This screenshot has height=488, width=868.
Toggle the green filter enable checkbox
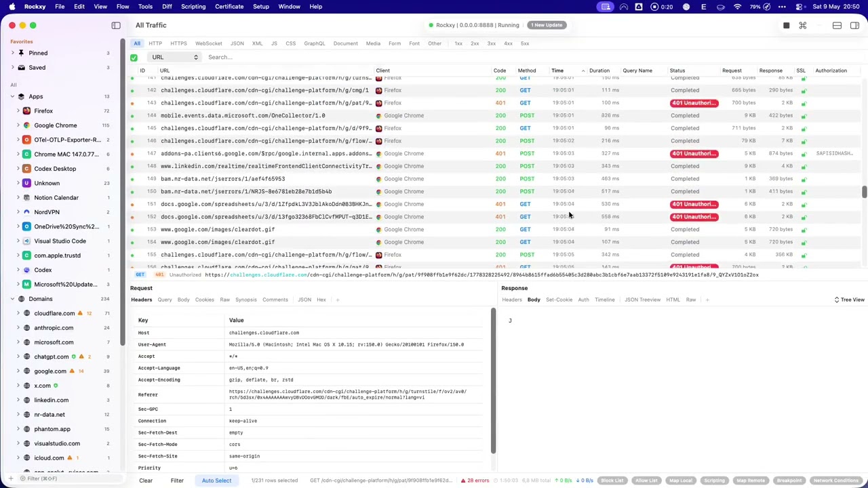tap(134, 58)
